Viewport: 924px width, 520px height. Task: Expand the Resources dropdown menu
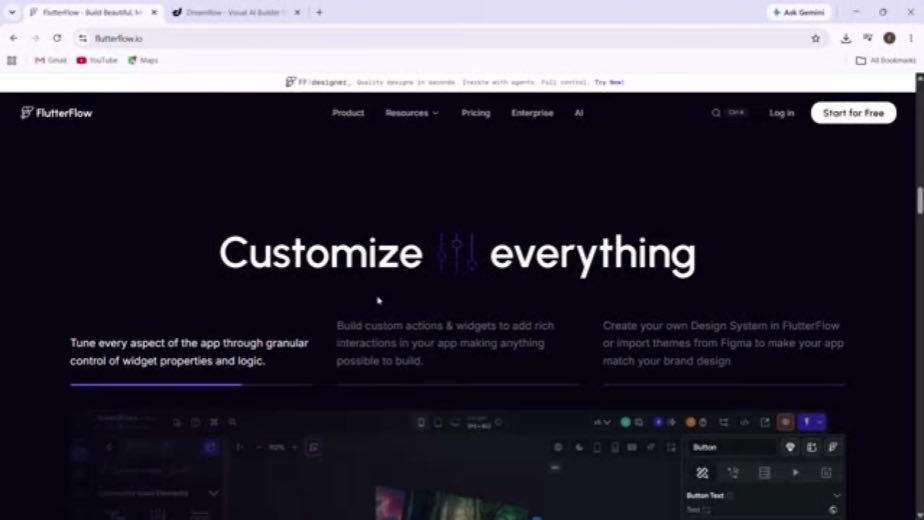pos(412,113)
